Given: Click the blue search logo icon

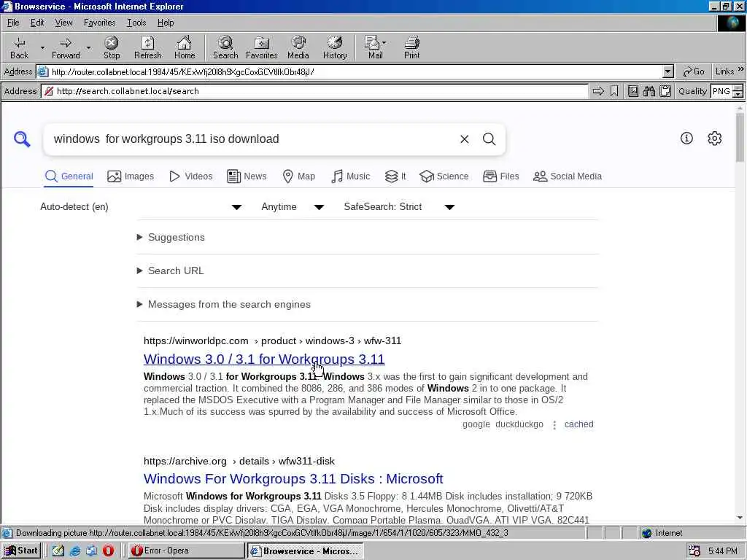Looking at the screenshot, I should [22, 139].
